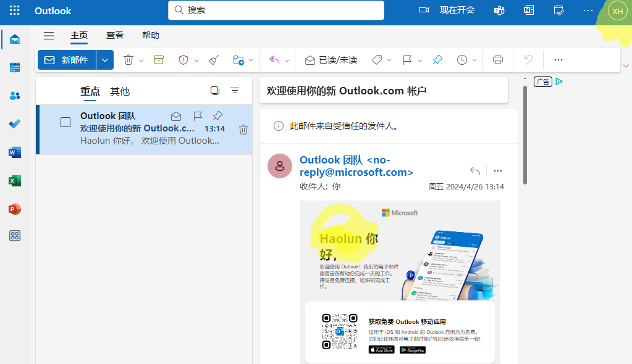This screenshot has height=364, width=632.
Task: Toggle read status envelope on message row
Action: 175,117
